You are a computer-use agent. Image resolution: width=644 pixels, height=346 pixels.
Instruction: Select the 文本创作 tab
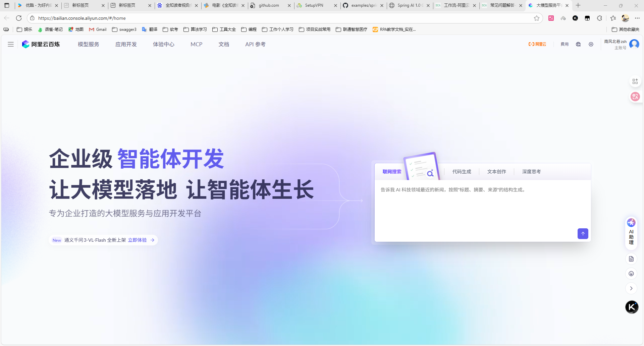[x=497, y=172]
